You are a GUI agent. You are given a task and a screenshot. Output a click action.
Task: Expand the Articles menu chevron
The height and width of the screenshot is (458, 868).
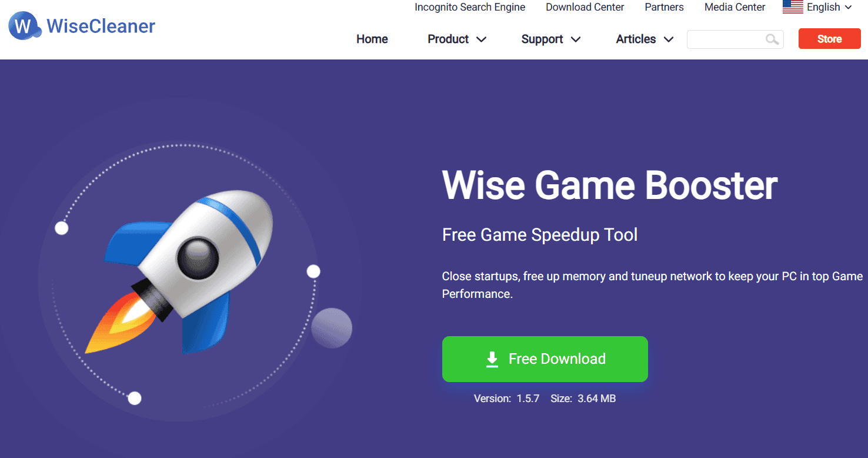pos(668,39)
